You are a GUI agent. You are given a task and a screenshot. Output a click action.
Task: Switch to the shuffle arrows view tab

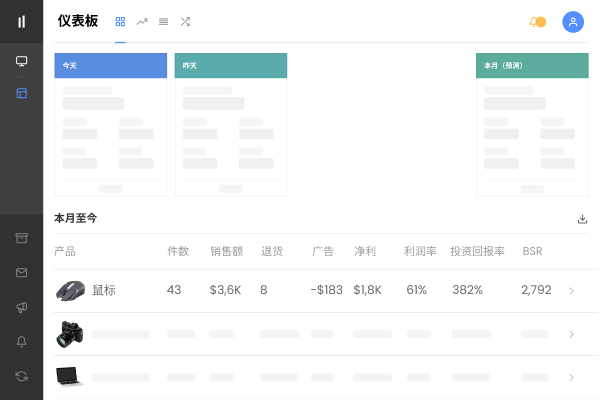pos(185,21)
